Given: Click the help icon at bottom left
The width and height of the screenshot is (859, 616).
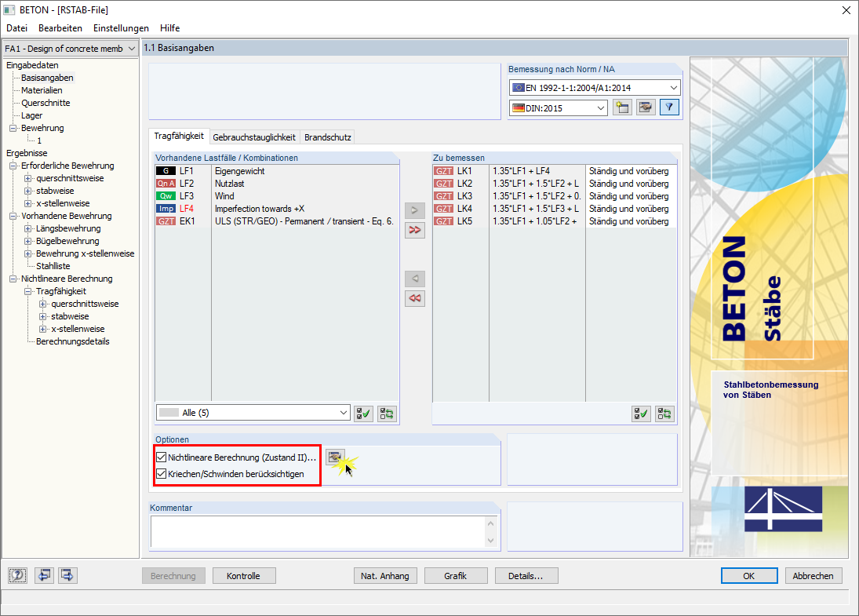Looking at the screenshot, I should click(x=17, y=575).
